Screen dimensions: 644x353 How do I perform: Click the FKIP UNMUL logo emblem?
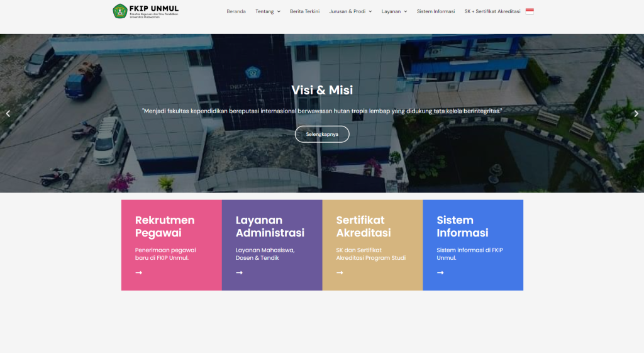pos(119,11)
